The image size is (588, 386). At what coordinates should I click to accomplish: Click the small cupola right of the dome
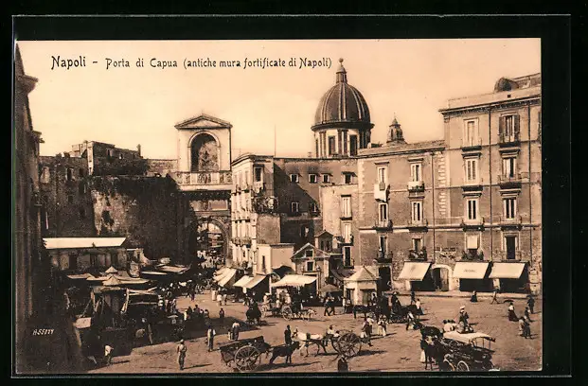396,131
